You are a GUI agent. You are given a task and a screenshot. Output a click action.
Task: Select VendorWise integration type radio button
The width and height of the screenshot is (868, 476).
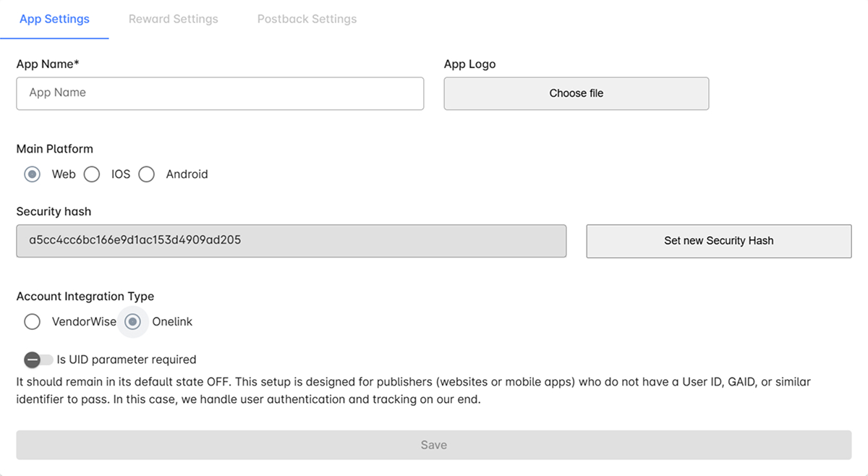tap(32, 322)
